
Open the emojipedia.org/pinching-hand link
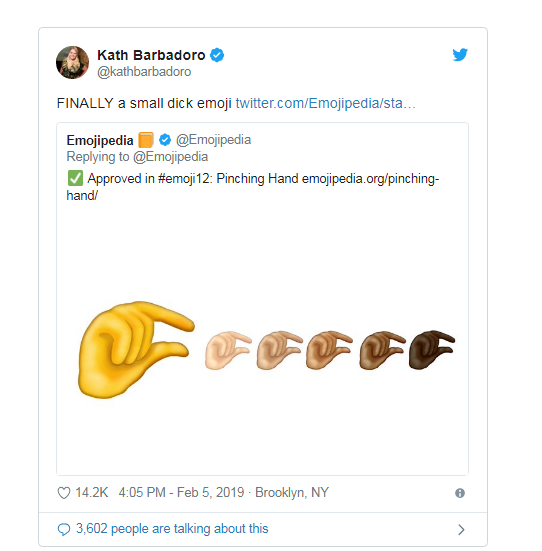pos(253,187)
